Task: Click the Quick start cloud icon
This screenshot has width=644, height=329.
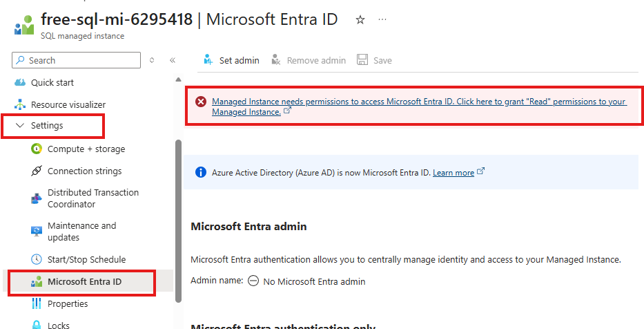Action: 20,83
